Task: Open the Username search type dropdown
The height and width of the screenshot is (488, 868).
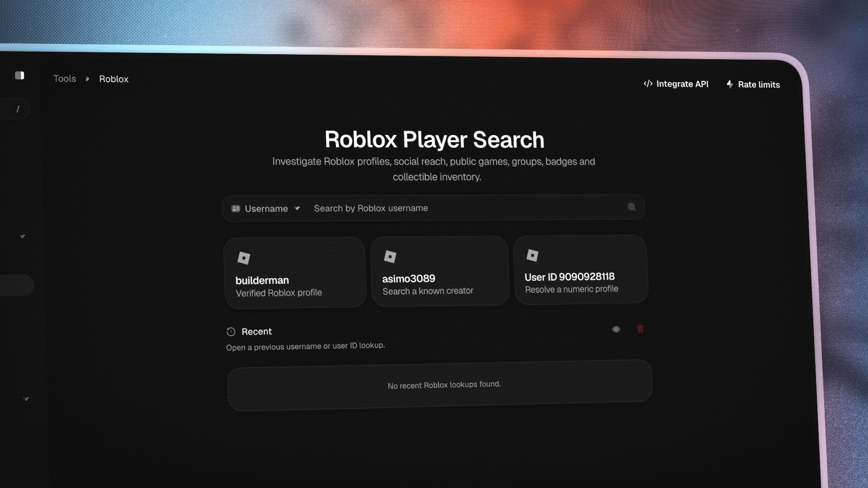Action: coord(266,208)
